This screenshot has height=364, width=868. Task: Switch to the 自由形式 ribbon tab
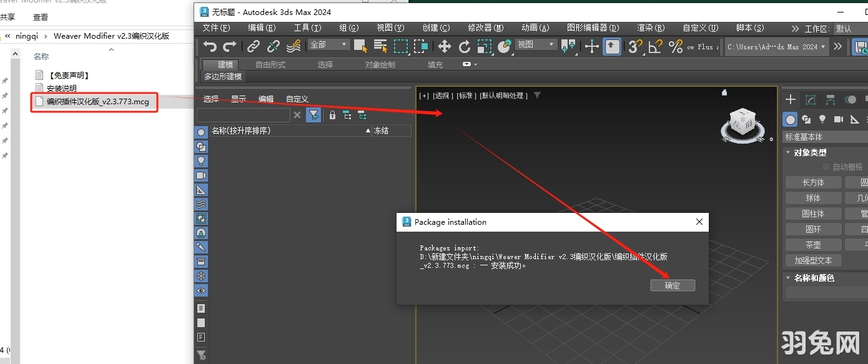click(270, 64)
